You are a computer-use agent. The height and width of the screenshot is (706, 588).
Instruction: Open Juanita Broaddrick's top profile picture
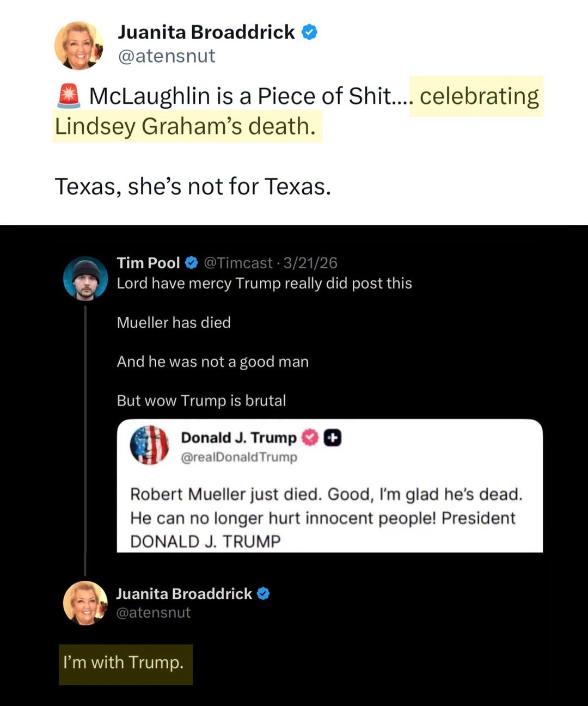click(79, 46)
